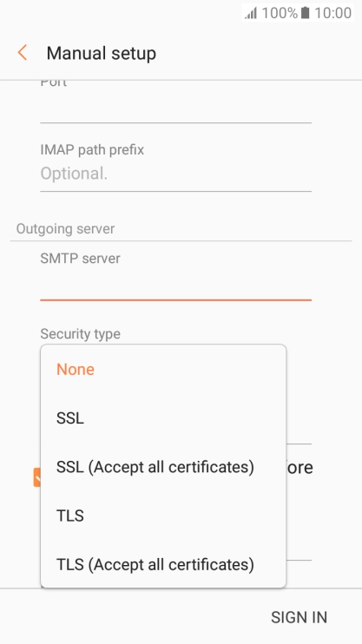Tap the IMAP path prefix label

coord(92,150)
